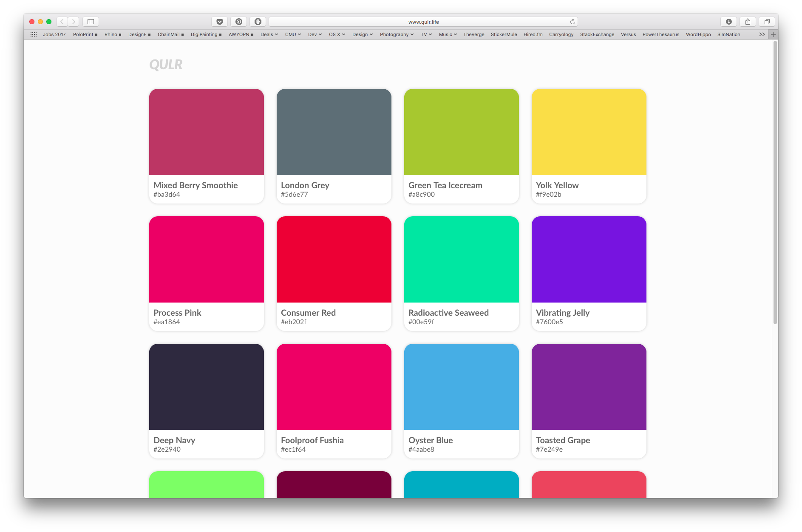The image size is (802, 532).
Task: Expand the TV bookmarks folder
Action: (x=426, y=34)
